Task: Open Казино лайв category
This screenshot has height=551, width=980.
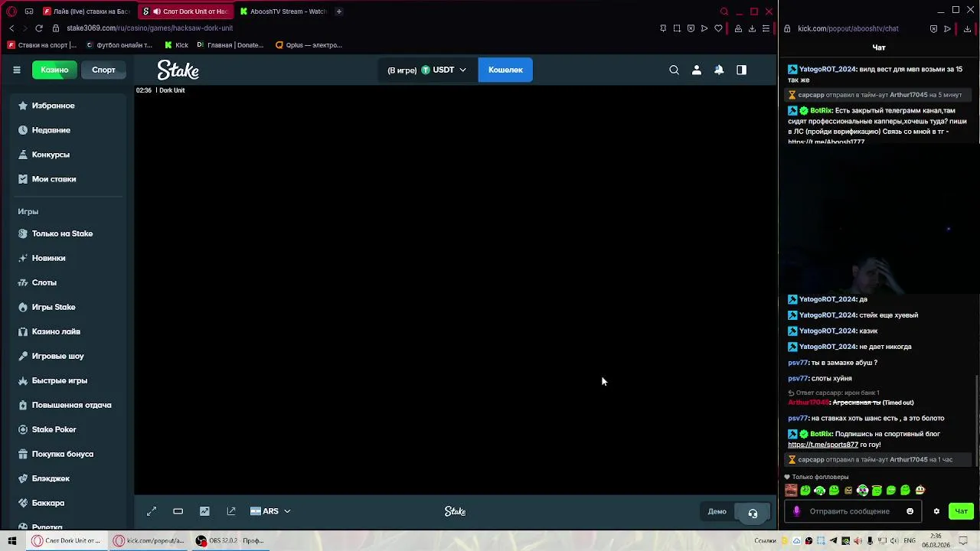Action: pos(67,331)
